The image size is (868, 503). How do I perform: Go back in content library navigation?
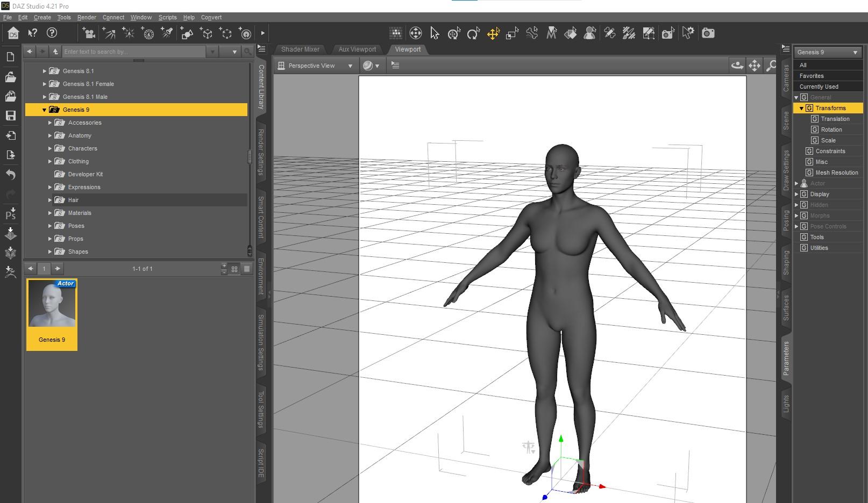pos(30,52)
